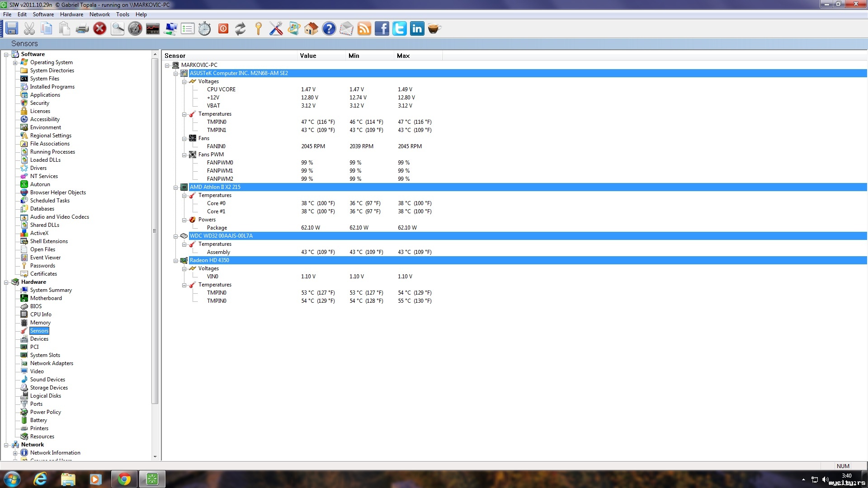Click the sidebar scrollbar down arrow
The width and height of the screenshot is (868, 488).
[x=155, y=457]
